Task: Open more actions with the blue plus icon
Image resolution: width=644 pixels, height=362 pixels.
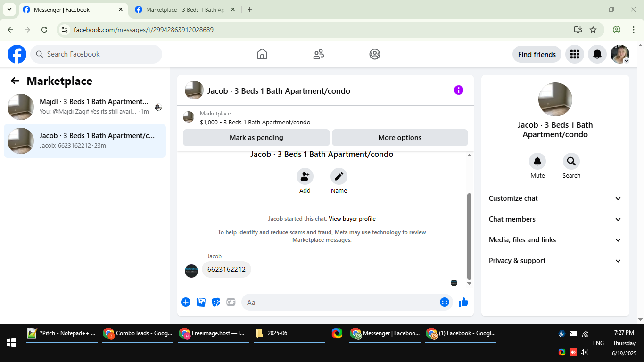Action: tap(186, 302)
